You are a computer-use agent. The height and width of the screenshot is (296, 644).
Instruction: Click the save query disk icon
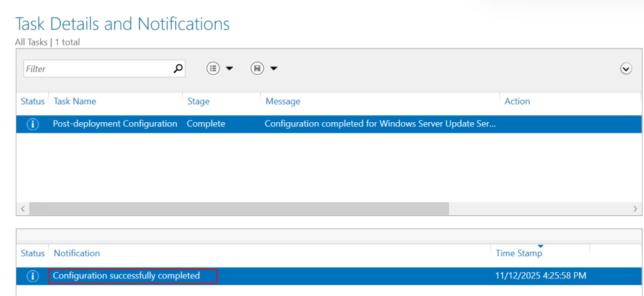click(x=257, y=69)
